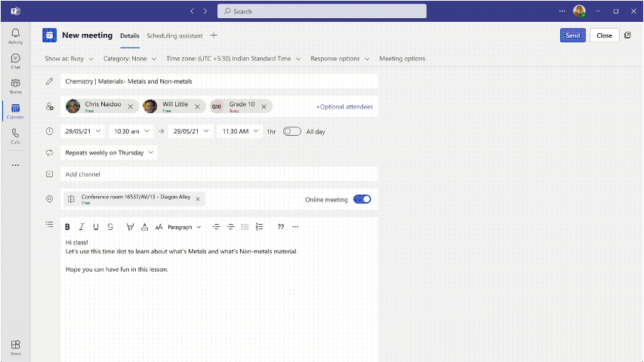
Task: Turn off the Online meeting toggle
Action: (x=362, y=199)
